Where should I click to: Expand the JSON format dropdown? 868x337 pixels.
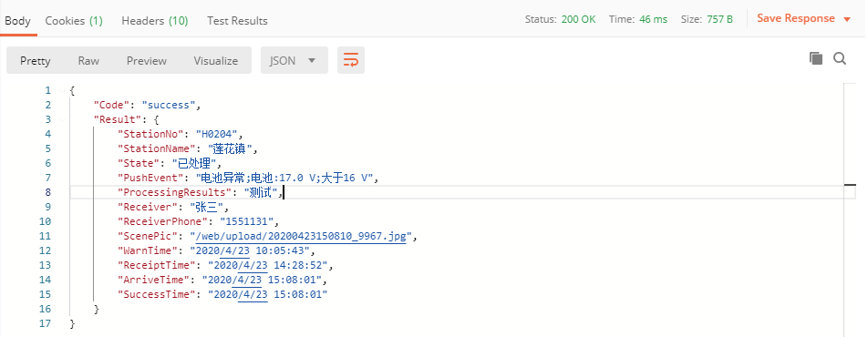point(294,60)
